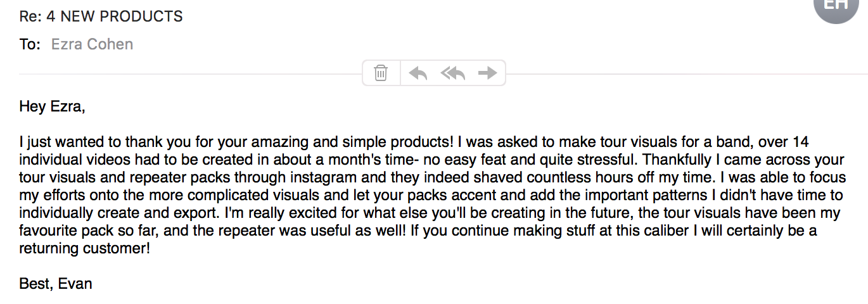
Task: Click the To: field label
Action: coord(30,44)
